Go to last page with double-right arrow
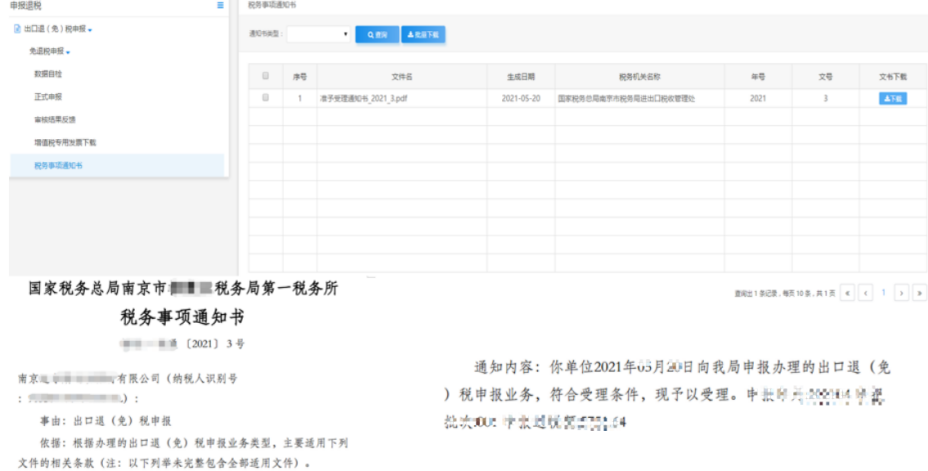 coord(919,292)
